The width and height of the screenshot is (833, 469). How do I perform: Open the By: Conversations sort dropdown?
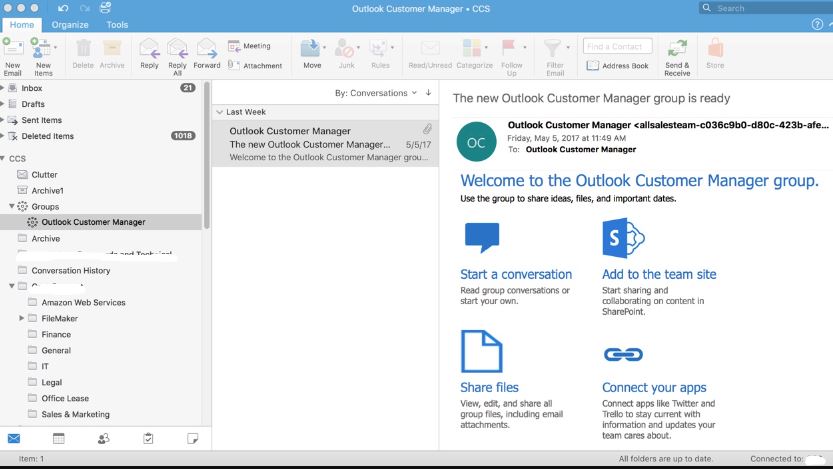pyautogui.click(x=376, y=93)
